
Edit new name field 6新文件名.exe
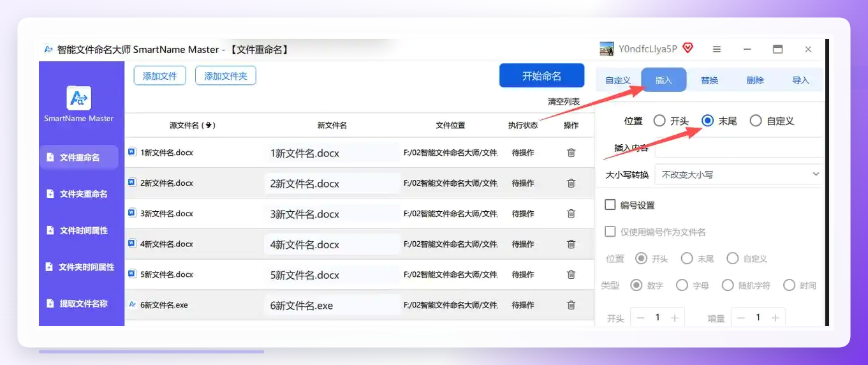pos(332,306)
